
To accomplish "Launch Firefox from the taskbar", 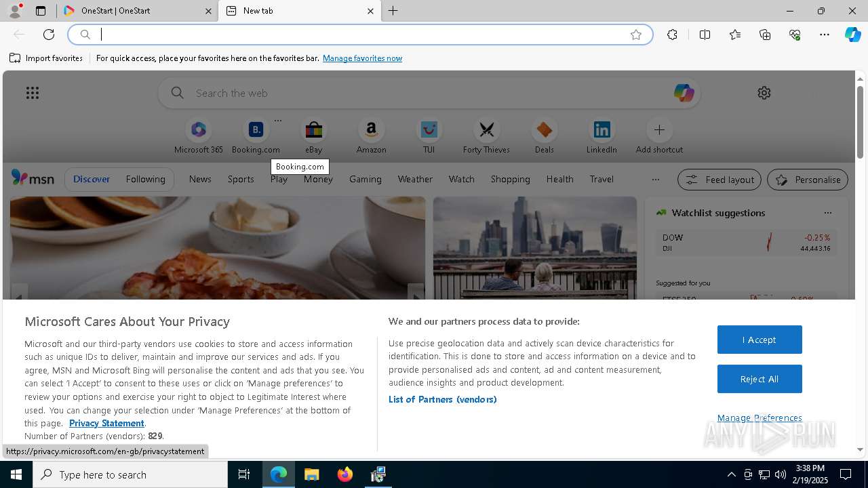I will [345, 474].
